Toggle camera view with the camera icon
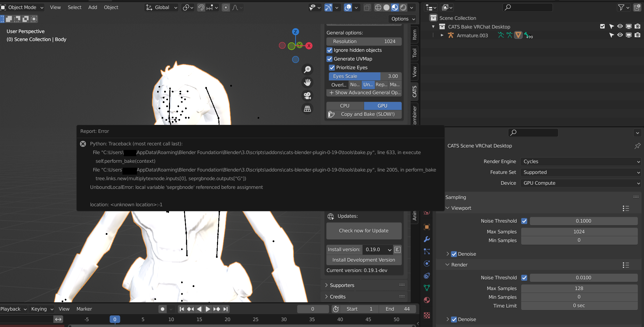The image size is (644, 327). click(x=307, y=96)
